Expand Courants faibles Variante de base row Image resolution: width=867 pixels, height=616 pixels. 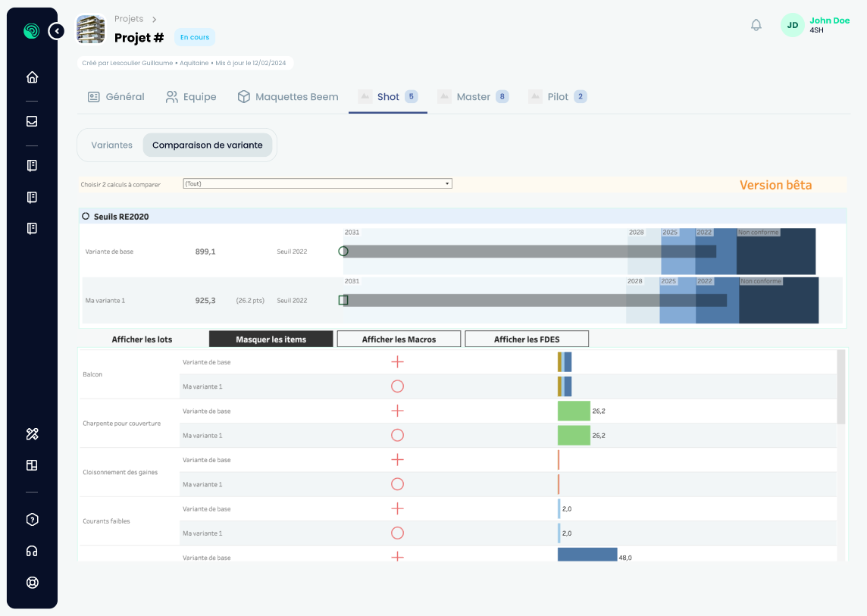click(x=397, y=509)
